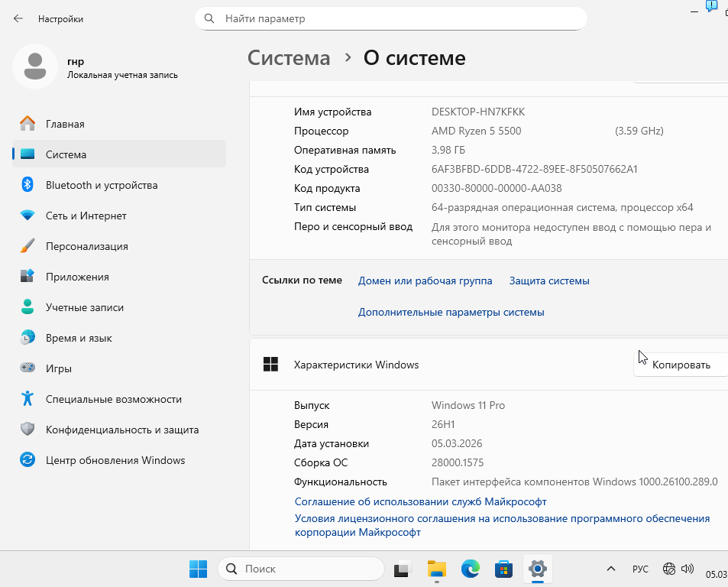Click System protection link
This screenshot has width=728, height=587.
coord(549,281)
